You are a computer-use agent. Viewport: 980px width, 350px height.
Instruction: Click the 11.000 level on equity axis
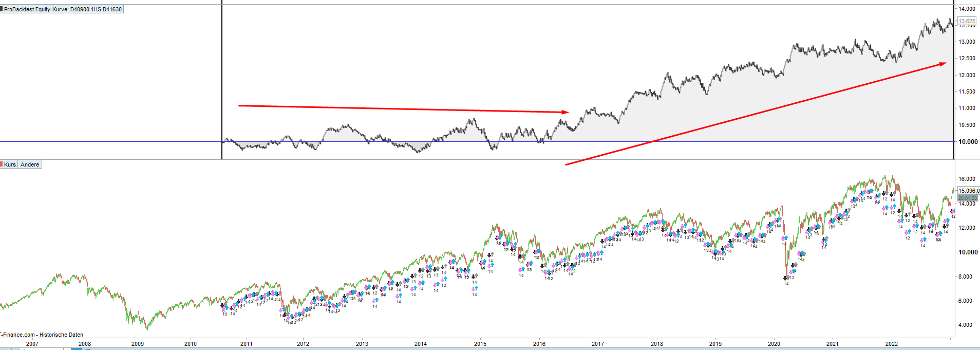(x=967, y=108)
